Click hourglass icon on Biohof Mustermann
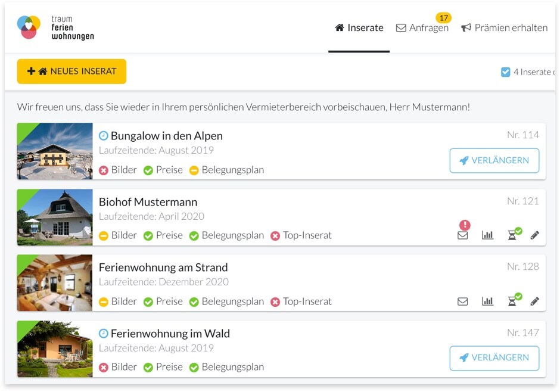 point(512,235)
